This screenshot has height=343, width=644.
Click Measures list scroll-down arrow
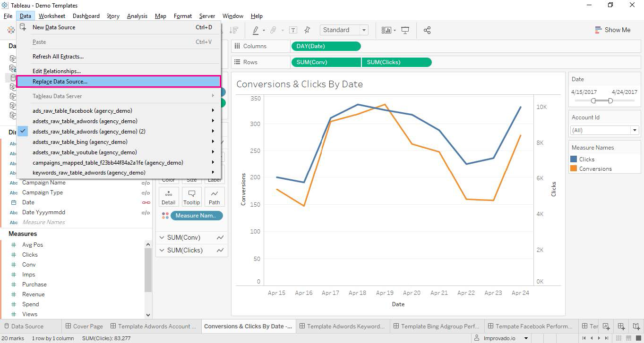point(148,315)
